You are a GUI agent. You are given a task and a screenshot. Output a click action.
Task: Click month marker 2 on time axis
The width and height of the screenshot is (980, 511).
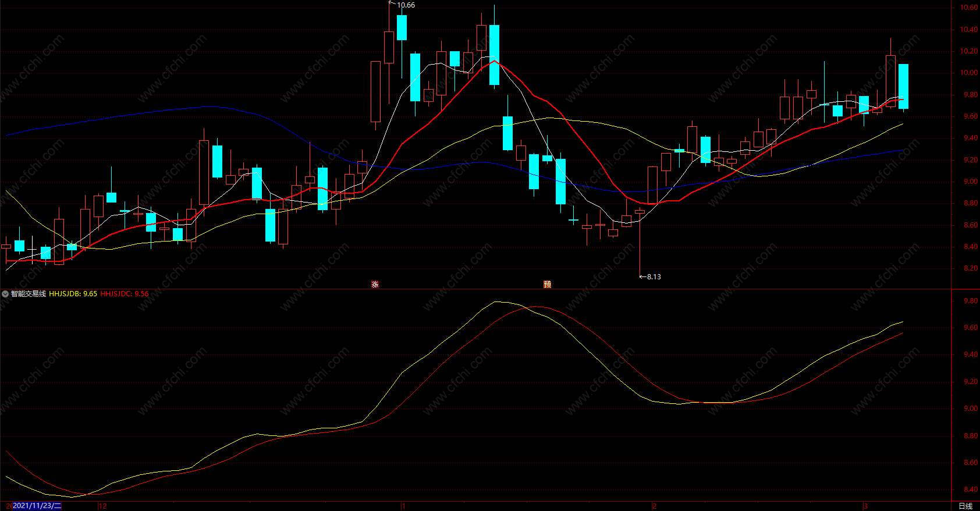pyautogui.click(x=654, y=506)
